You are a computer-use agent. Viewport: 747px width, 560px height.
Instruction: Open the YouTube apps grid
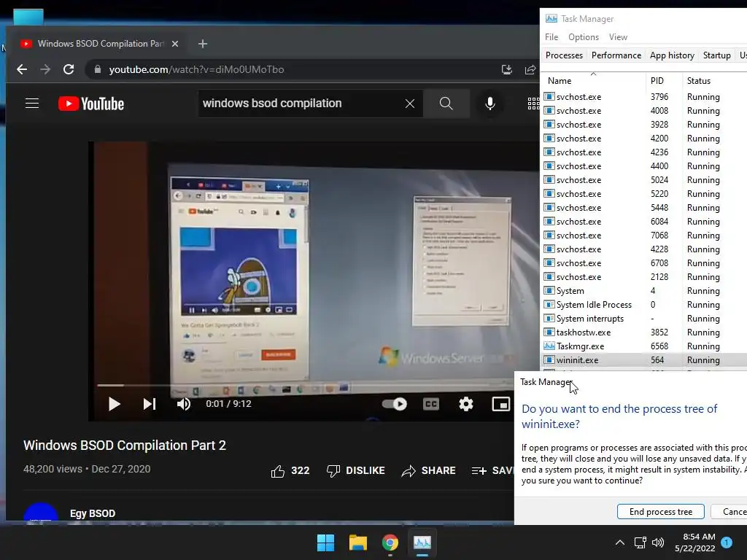click(x=533, y=104)
